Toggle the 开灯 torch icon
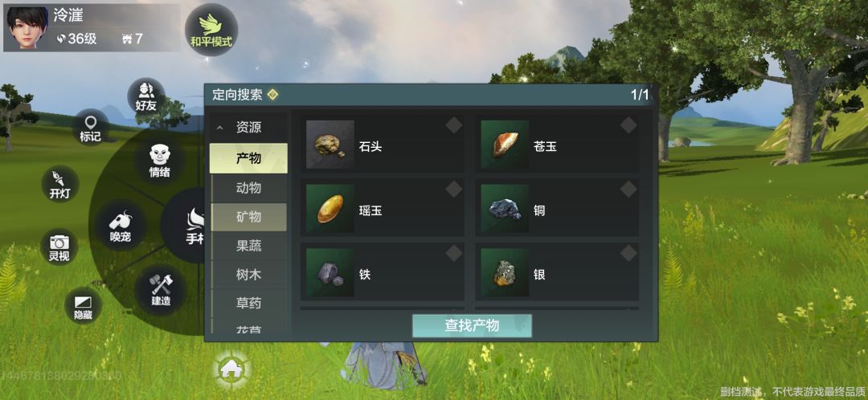This screenshot has width=868, height=400. coord(60,183)
